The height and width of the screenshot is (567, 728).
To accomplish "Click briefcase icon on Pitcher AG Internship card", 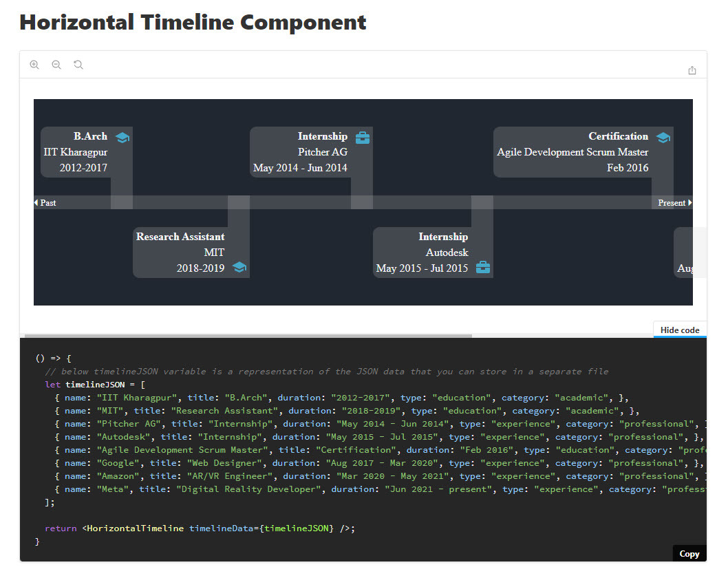I will pyautogui.click(x=363, y=138).
